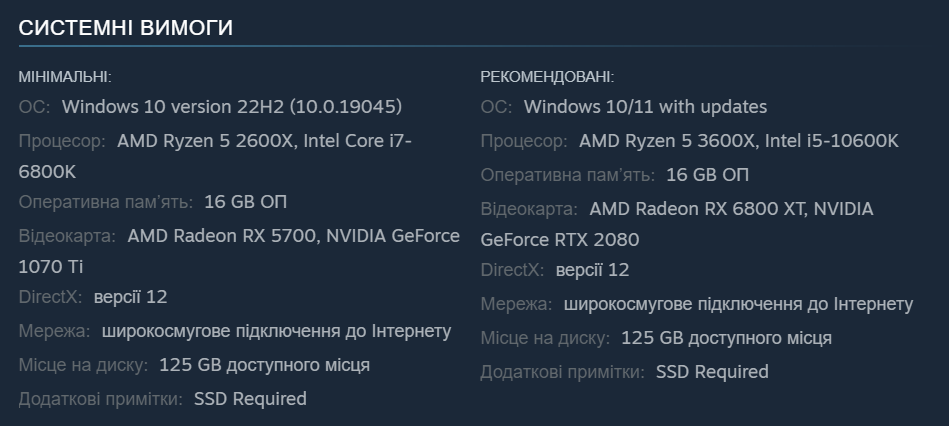
Task: Click the МІНІМАЛЬНІ section label
Action: pyautogui.click(x=65, y=77)
